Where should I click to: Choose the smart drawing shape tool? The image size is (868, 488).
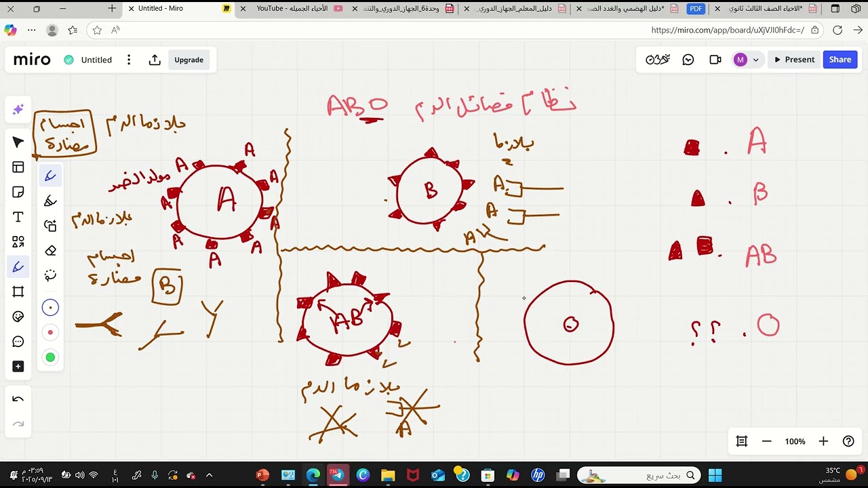[50, 226]
